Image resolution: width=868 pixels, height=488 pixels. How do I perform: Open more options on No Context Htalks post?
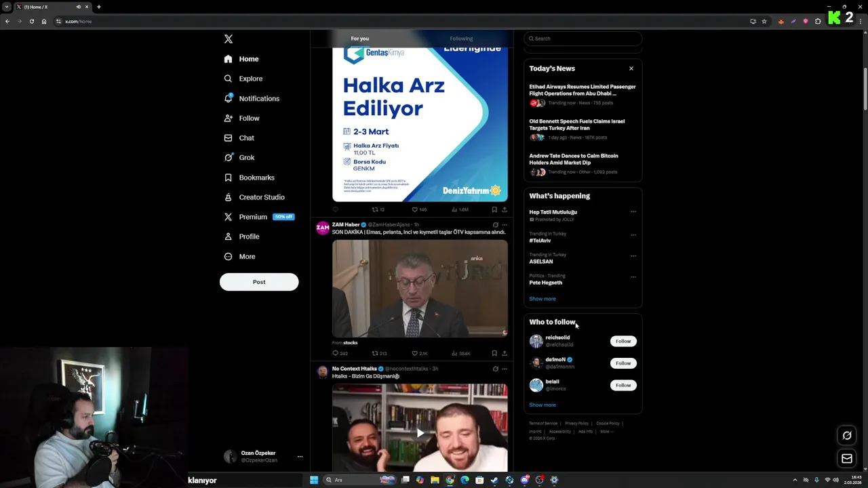click(505, 369)
